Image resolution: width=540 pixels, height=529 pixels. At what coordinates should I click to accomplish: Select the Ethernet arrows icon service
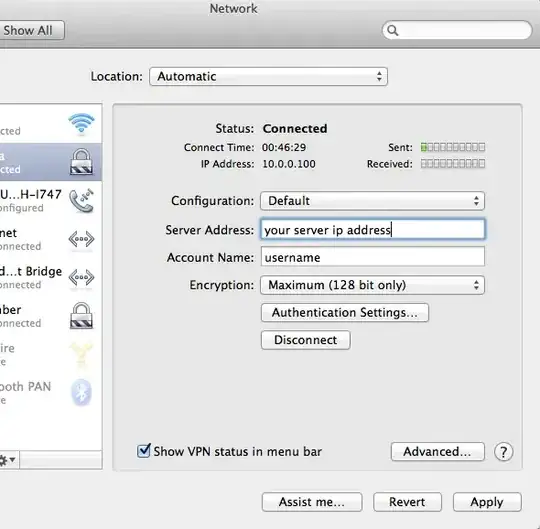(x=81, y=239)
